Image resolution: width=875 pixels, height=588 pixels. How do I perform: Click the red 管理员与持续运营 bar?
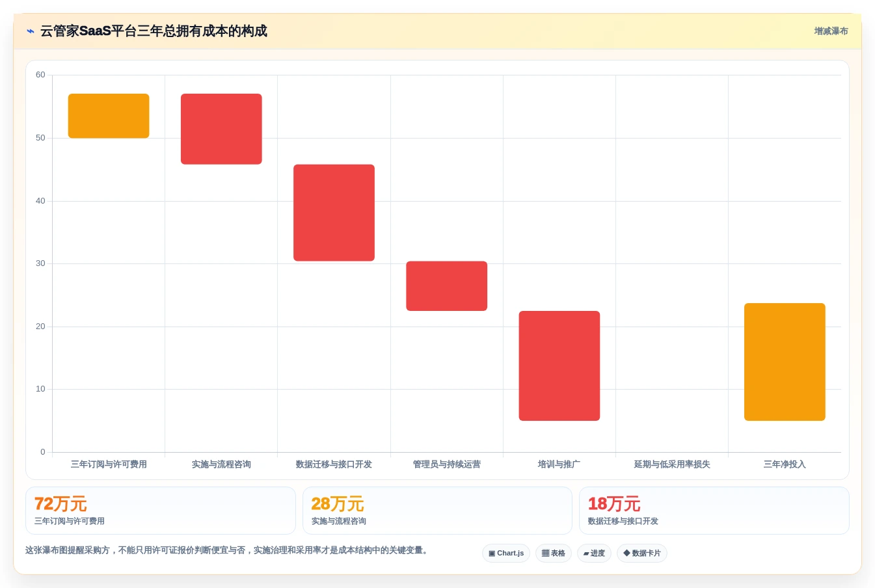[447, 286]
